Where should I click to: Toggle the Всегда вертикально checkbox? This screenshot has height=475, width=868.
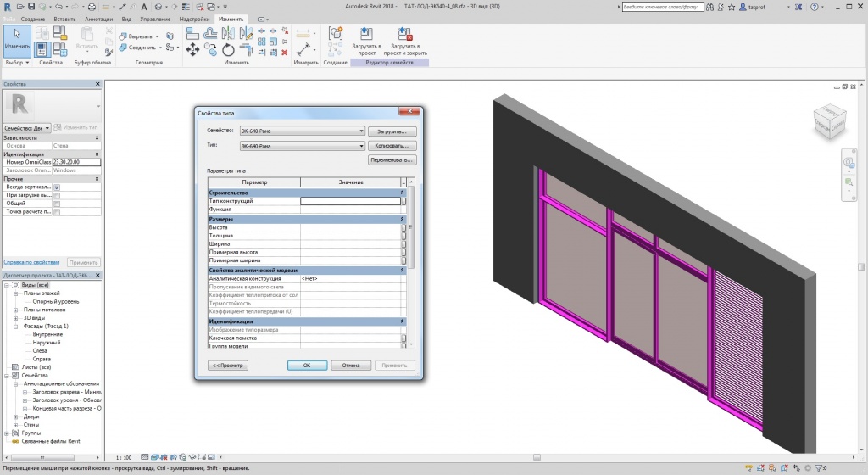[x=57, y=187]
